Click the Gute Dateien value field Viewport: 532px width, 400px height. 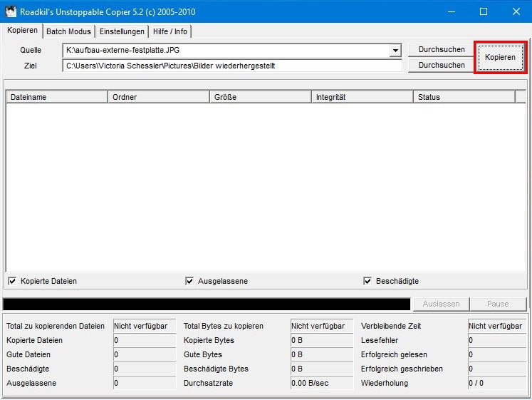145,354
